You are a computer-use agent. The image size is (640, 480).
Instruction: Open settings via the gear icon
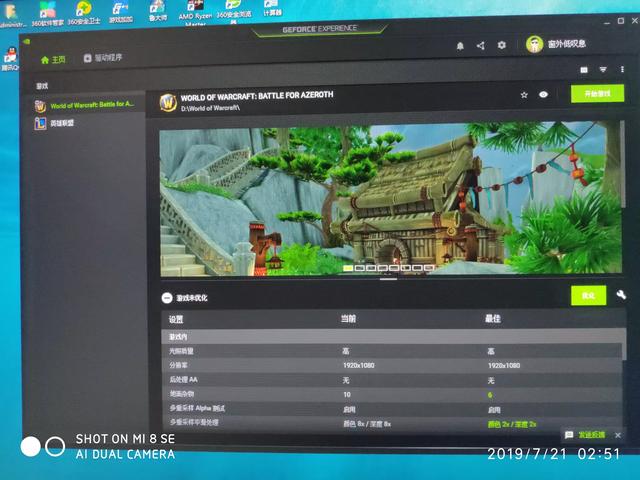[x=501, y=45]
